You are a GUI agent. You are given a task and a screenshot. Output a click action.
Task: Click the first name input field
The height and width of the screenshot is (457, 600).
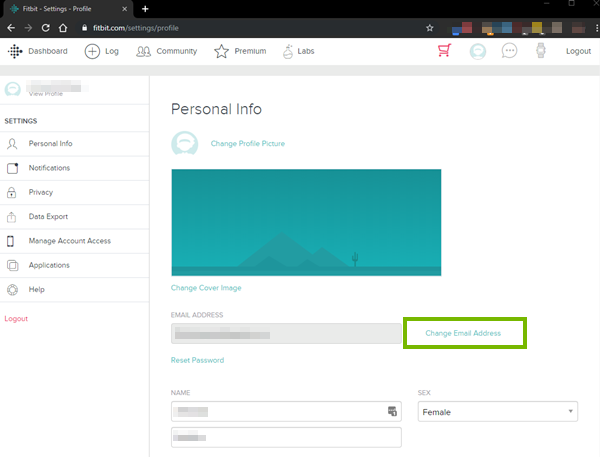(286, 411)
